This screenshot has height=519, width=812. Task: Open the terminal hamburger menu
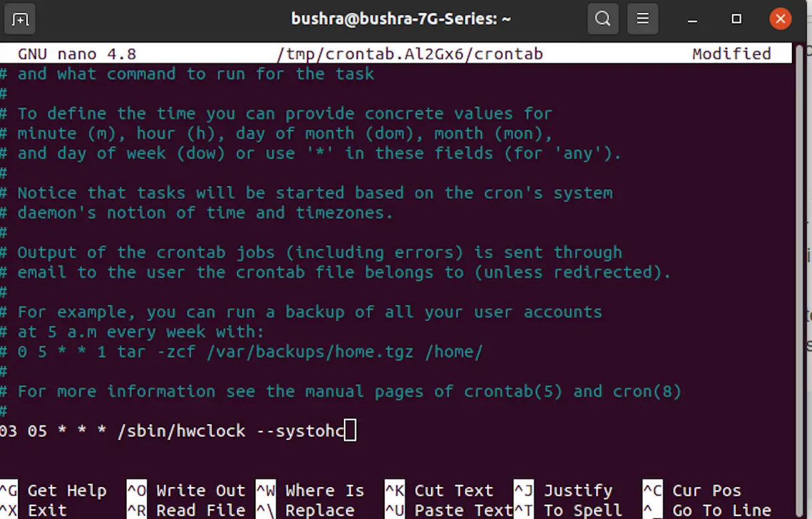642,19
